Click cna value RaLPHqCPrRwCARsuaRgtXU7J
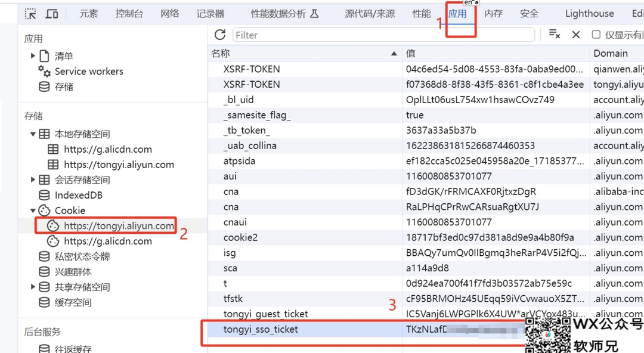644x353 pixels. coord(472,207)
